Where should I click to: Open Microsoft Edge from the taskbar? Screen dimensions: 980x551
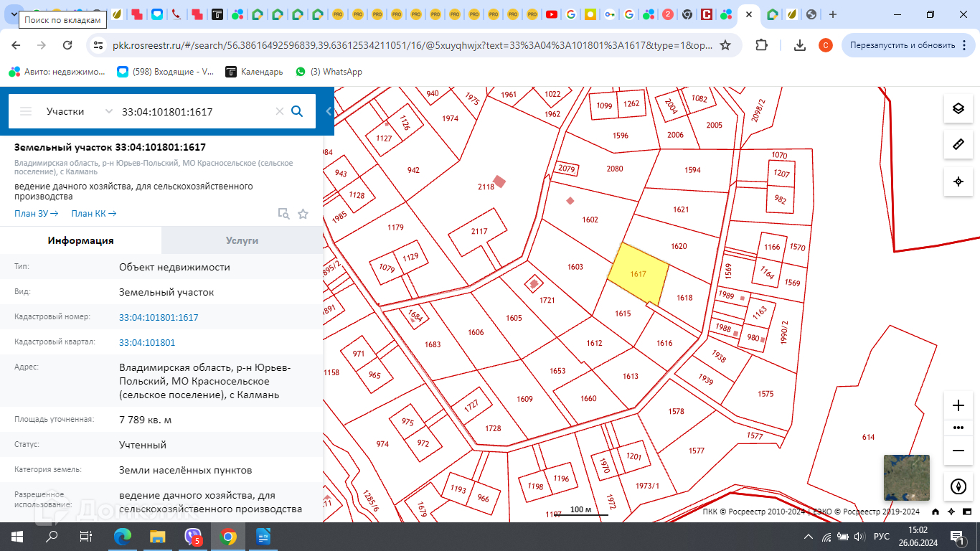[x=123, y=537]
